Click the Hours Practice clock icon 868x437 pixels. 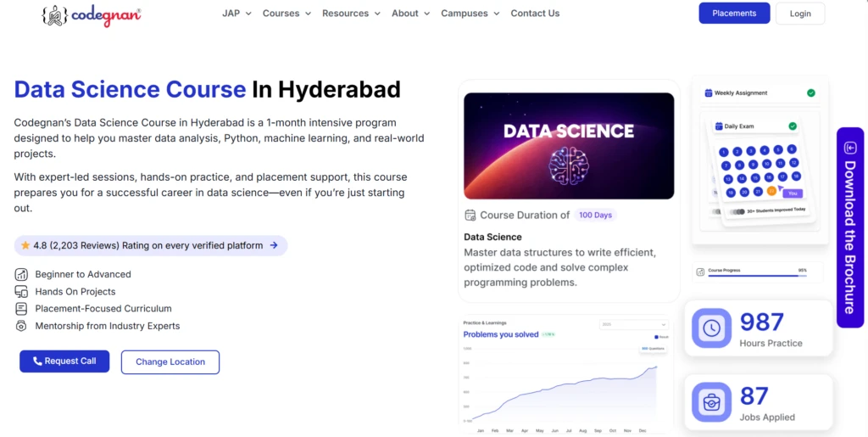(x=711, y=328)
